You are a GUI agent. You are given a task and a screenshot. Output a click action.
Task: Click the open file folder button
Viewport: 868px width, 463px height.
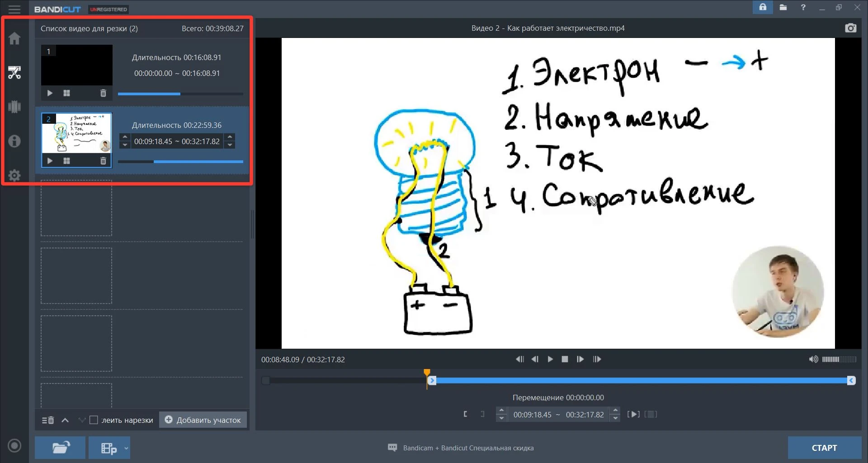[x=60, y=448]
